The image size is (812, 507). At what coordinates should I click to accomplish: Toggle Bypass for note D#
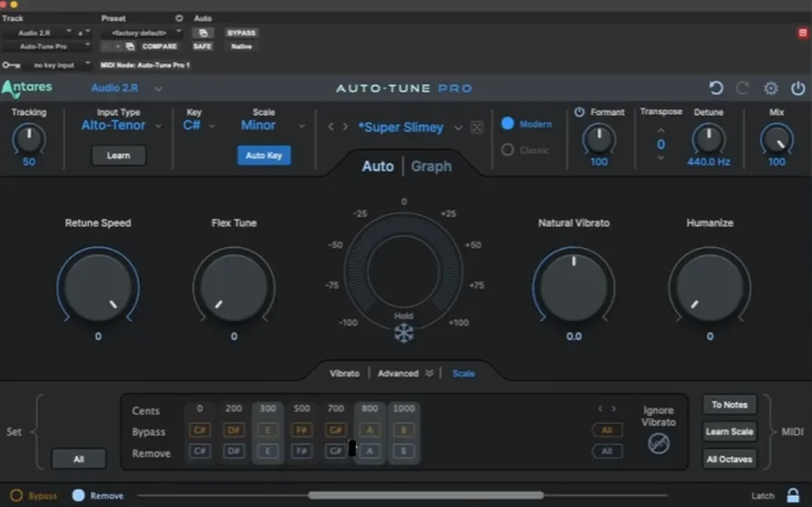(x=234, y=429)
